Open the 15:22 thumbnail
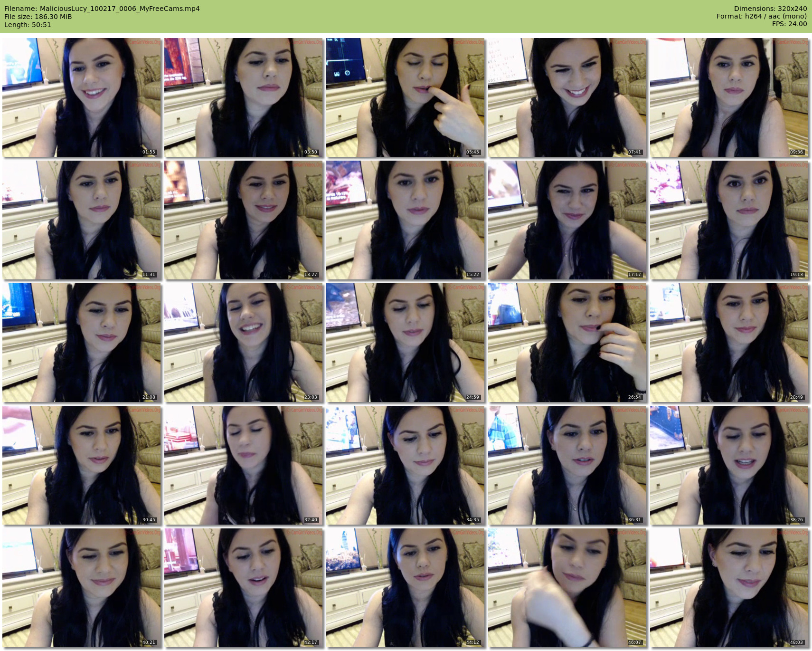This screenshot has width=812, height=651. 406,220
